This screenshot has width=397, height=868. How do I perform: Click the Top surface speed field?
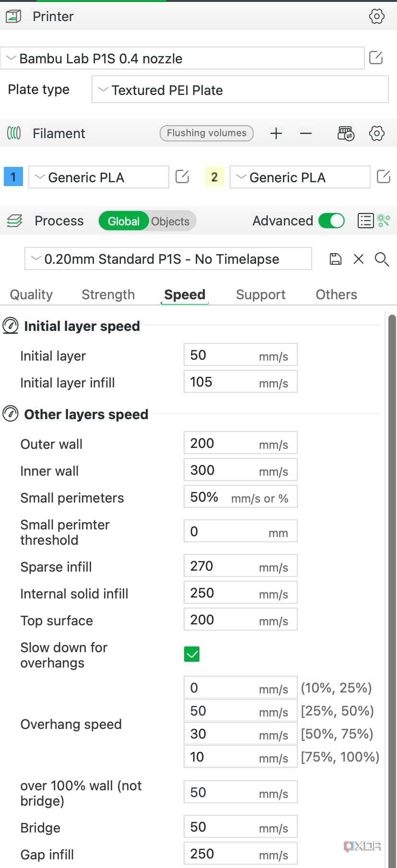(241, 620)
